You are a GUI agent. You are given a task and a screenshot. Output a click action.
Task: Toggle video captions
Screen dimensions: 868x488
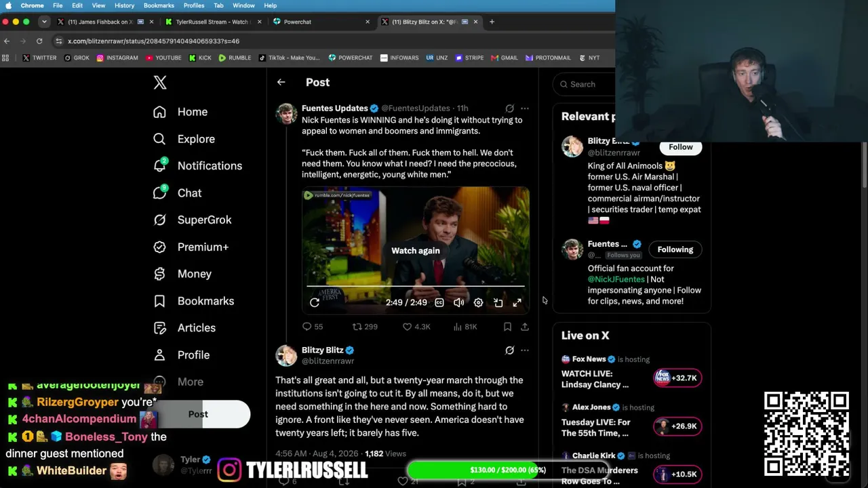coord(439,303)
